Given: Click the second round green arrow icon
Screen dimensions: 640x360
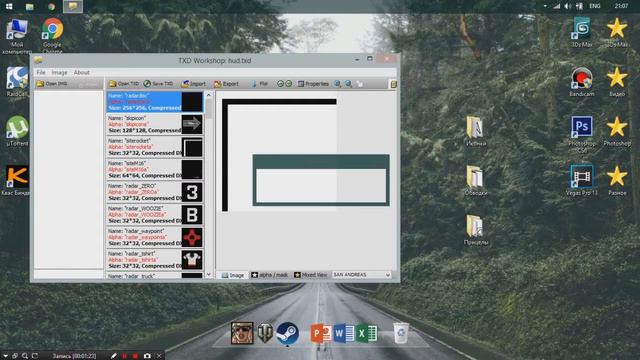Looking at the screenshot, I should (x=289, y=84).
